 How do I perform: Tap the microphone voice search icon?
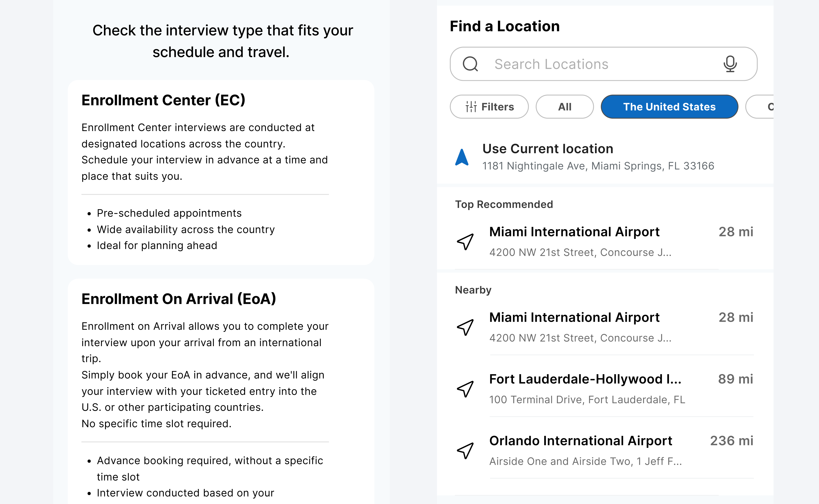click(730, 64)
